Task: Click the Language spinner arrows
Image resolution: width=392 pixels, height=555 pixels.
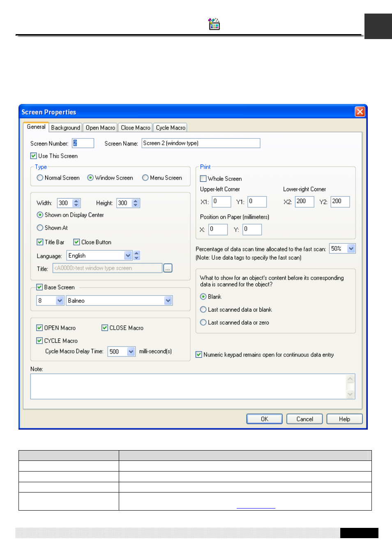Action: point(137,256)
